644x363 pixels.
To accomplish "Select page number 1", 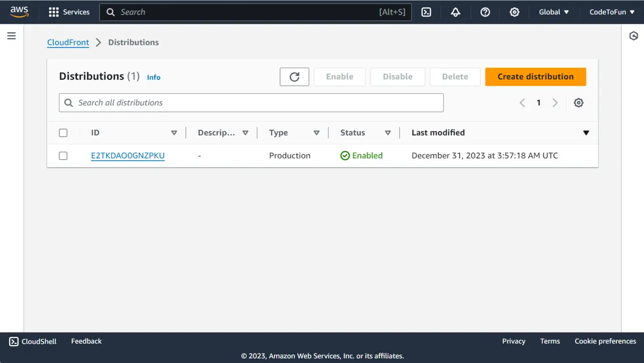I will click(539, 103).
